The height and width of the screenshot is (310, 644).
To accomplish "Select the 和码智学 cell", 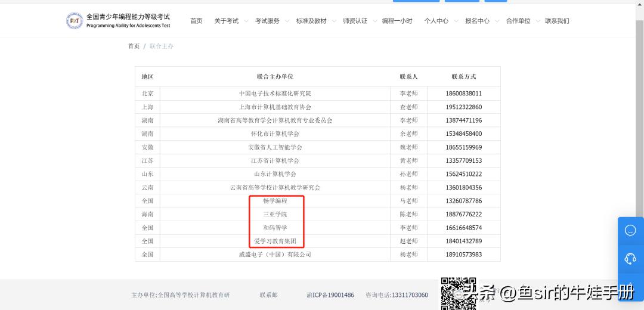I will [275, 228].
